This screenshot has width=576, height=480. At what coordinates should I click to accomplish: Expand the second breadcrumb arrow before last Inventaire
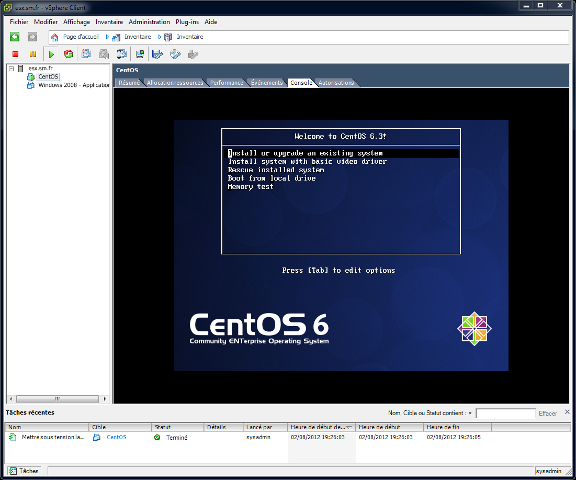point(159,37)
